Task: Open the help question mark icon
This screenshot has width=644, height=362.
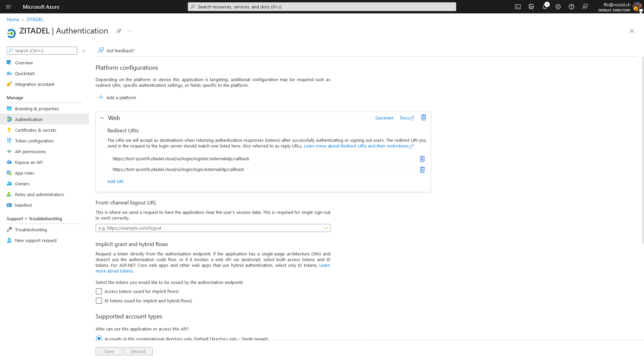Action: click(572, 7)
